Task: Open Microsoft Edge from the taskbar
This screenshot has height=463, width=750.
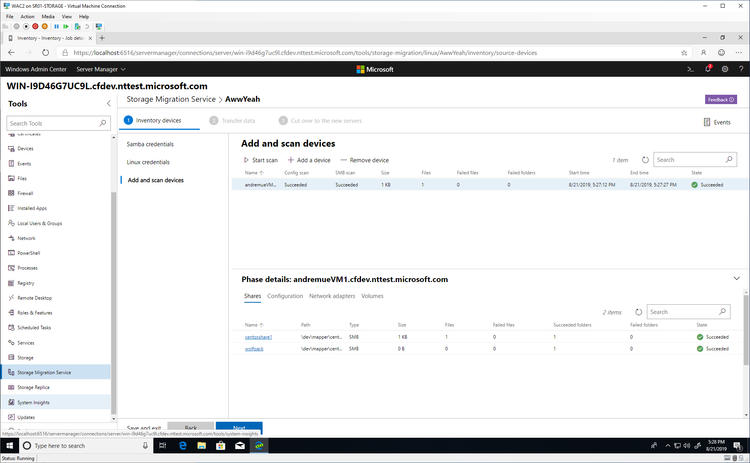Action: coord(182,445)
